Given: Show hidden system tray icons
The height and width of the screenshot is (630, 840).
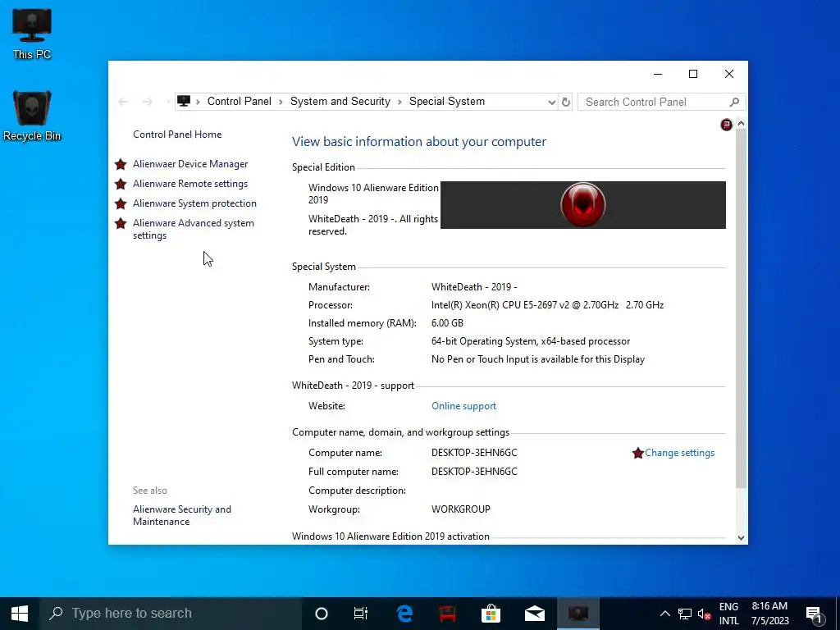Looking at the screenshot, I should point(664,614).
